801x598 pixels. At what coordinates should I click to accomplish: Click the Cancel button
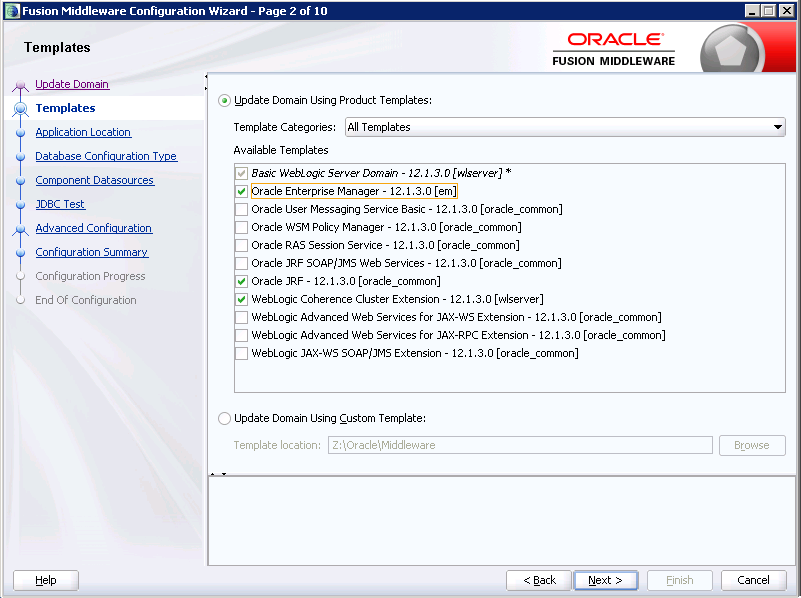(753, 580)
